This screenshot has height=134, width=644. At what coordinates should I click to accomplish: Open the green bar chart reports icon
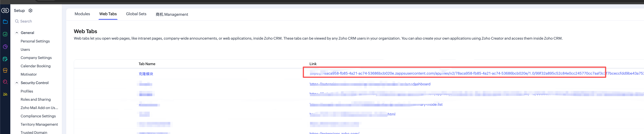[5, 34]
